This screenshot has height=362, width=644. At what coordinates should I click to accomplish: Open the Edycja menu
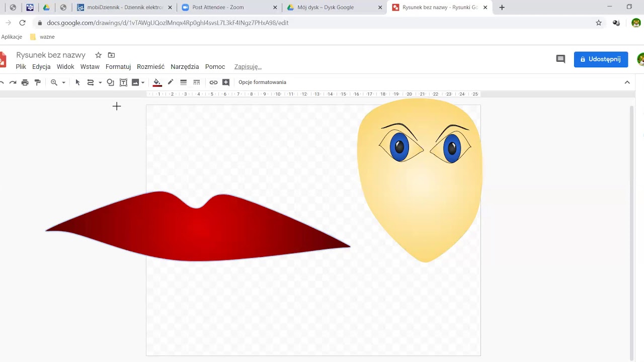(x=41, y=67)
